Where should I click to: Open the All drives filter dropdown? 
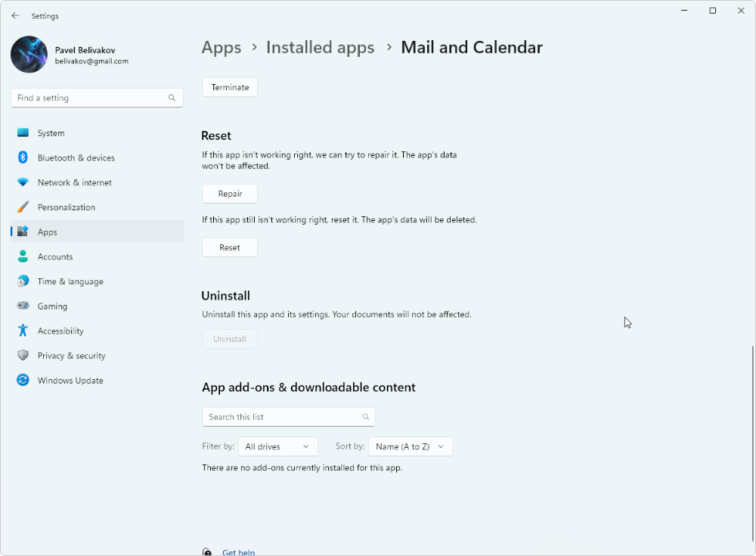[278, 446]
